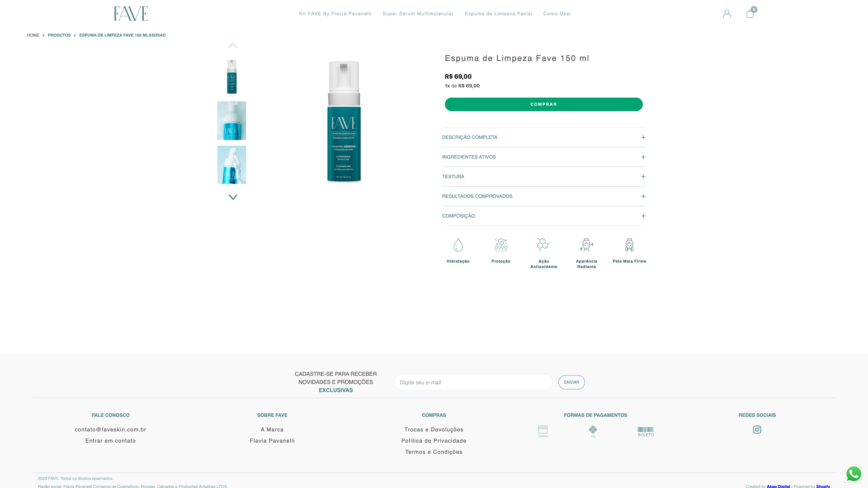Select the Proteção shield icon
The width and height of the screenshot is (868, 488).
tap(501, 245)
